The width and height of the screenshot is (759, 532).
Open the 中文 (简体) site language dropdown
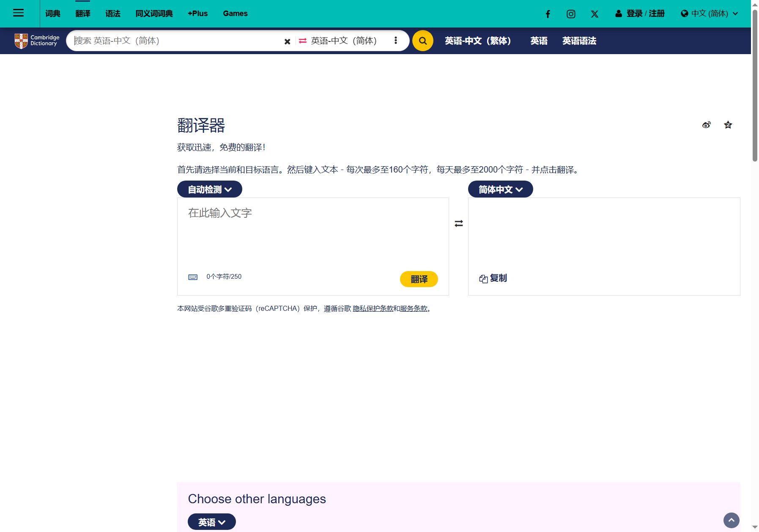710,14
